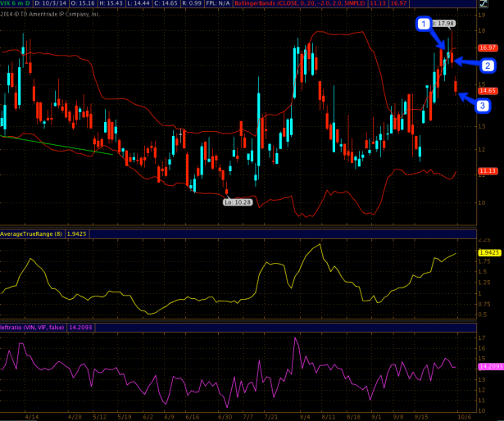Select the blue arrow pointing from marker 2
Screen dimensions: 504x421
click(x=466, y=62)
